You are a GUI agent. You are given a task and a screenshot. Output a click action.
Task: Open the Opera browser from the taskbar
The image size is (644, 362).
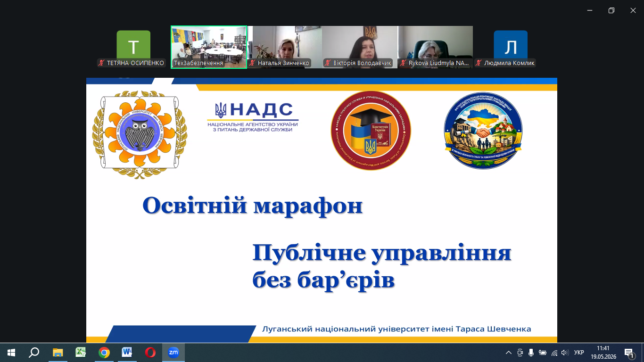click(150, 353)
